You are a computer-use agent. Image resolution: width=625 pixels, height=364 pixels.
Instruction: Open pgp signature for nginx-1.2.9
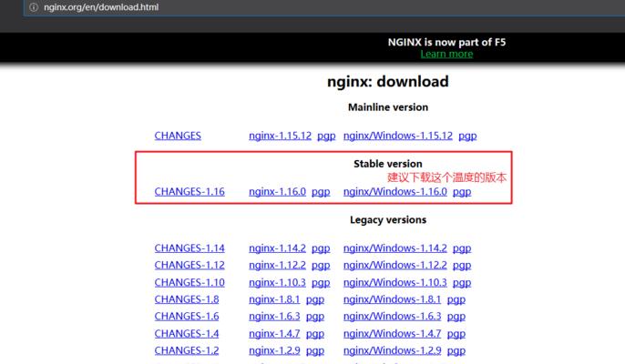[x=315, y=351]
